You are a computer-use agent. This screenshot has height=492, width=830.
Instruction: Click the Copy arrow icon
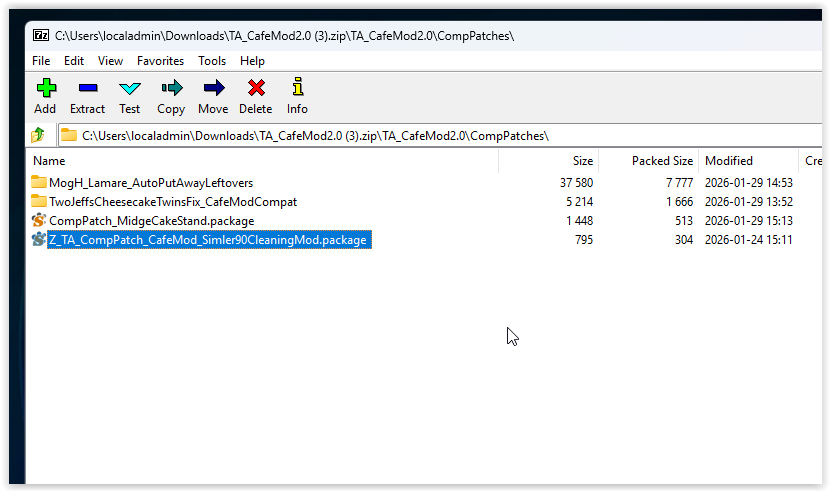tap(172, 88)
